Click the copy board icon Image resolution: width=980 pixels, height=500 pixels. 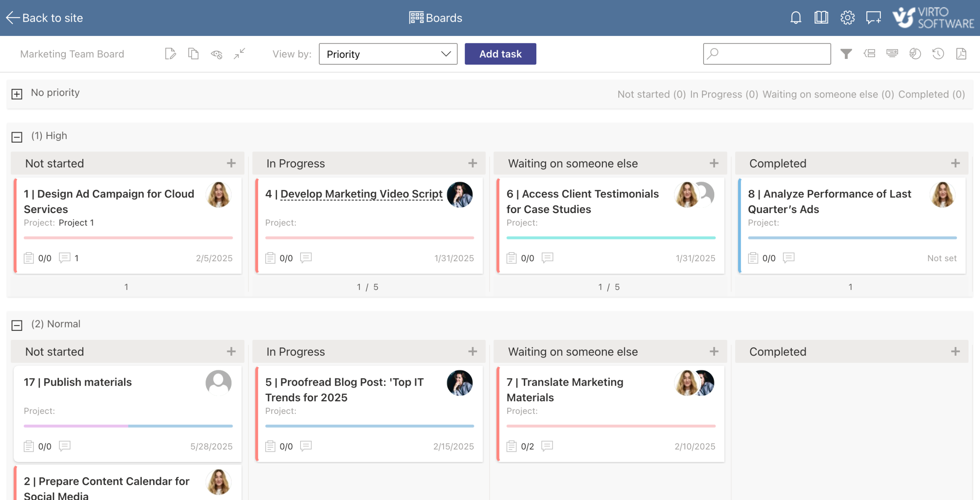pos(193,54)
